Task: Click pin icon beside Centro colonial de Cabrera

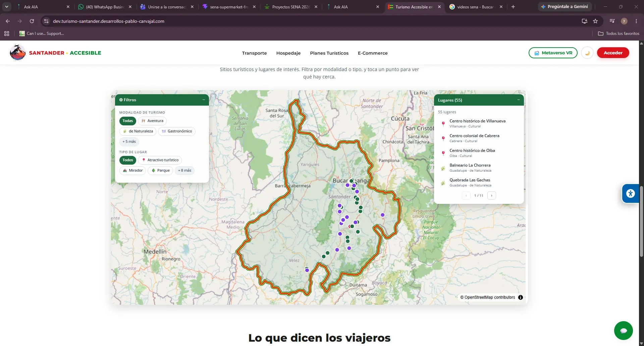Action: pos(443,138)
